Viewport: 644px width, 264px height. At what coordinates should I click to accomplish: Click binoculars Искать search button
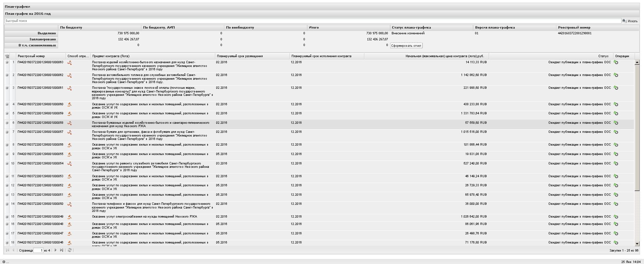point(630,21)
